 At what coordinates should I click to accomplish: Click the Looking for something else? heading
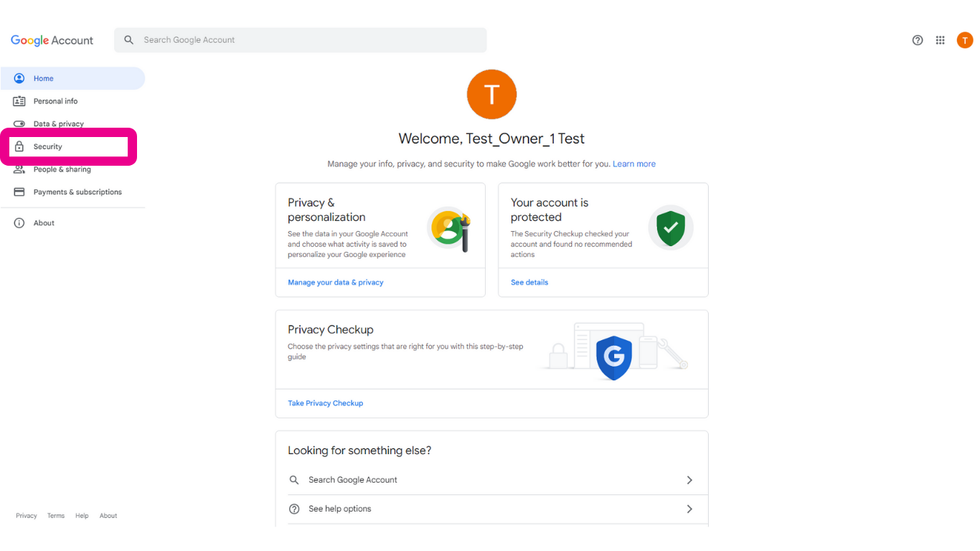point(359,451)
